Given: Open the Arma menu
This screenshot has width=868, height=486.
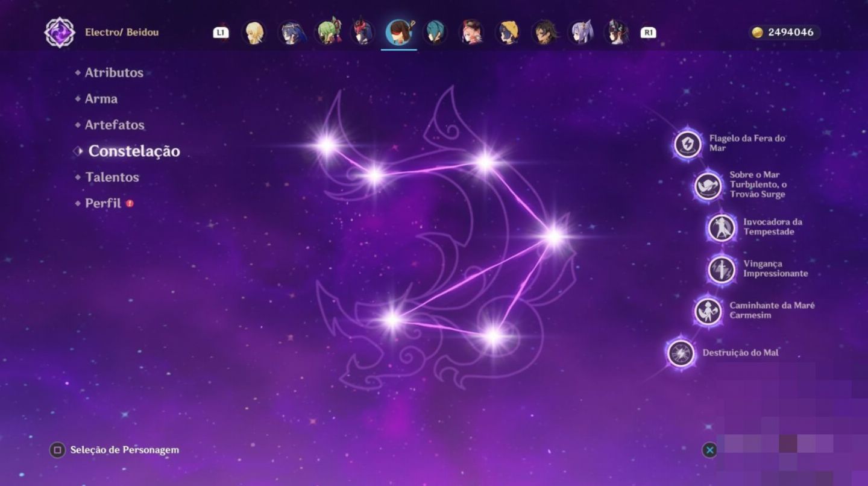Looking at the screenshot, I should click(101, 98).
